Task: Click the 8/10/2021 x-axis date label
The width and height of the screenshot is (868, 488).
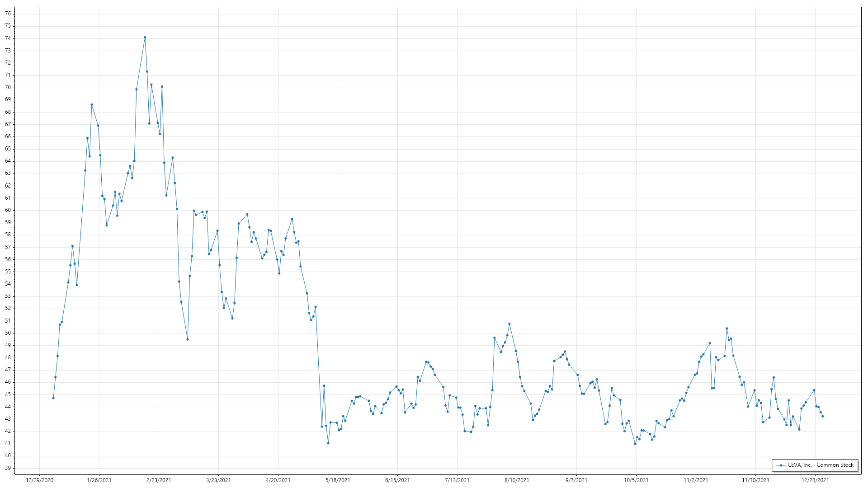Action: click(517, 480)
